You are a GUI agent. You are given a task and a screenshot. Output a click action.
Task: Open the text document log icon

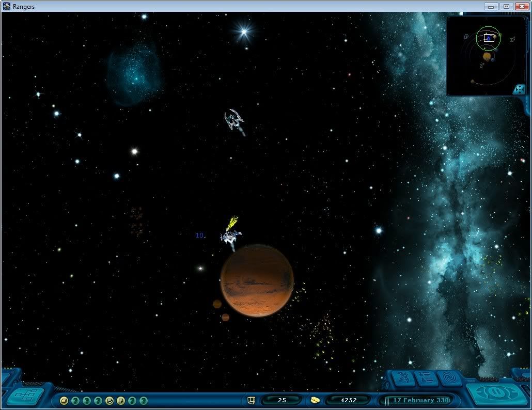121,401
